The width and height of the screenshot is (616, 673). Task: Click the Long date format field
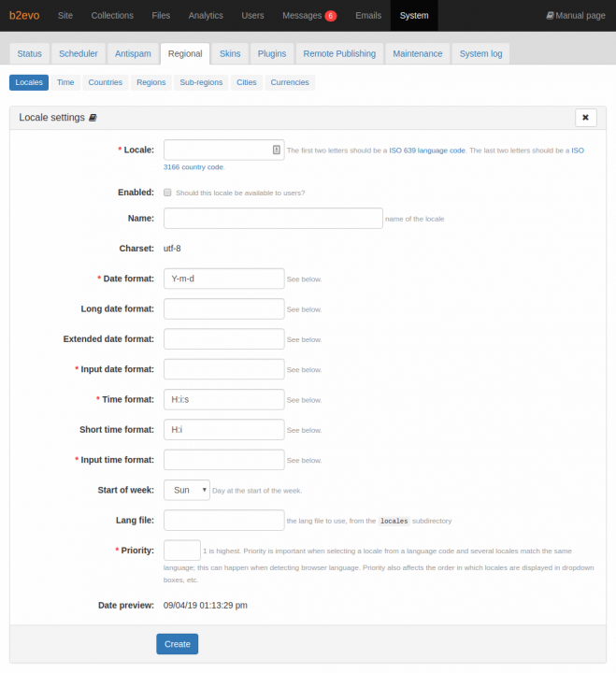pos(224,309)
